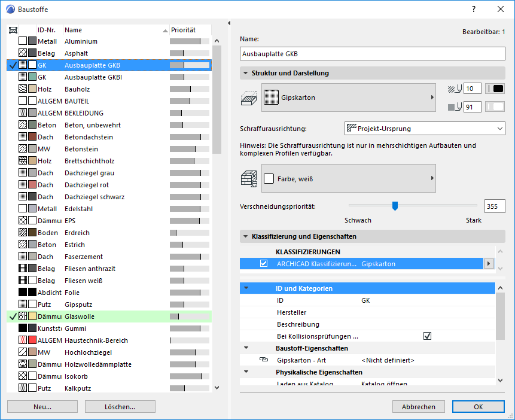The width and height of the screenshot is (515, 420).
Task: Click the surface material brick icon
Action: [x=249, y=179]
